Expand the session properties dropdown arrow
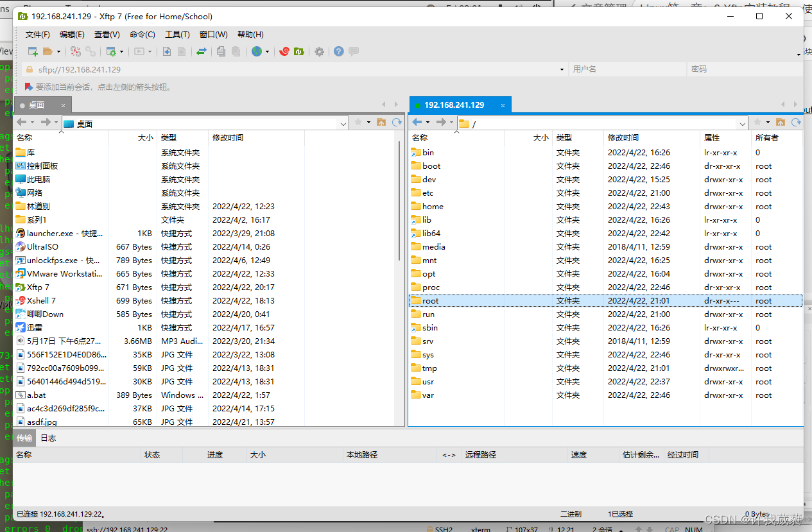Screen dimensions: 812x532 pyautogui.click(x=121, y=51)
